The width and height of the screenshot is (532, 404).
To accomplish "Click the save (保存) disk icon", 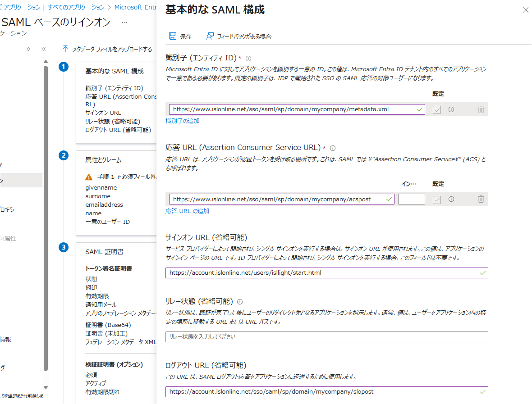I will point(173,36).
